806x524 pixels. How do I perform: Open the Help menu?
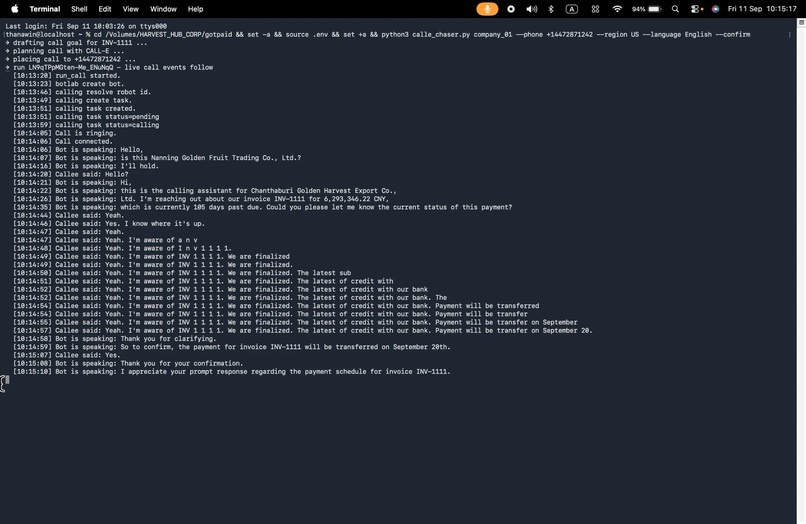[x=195, y=9]
